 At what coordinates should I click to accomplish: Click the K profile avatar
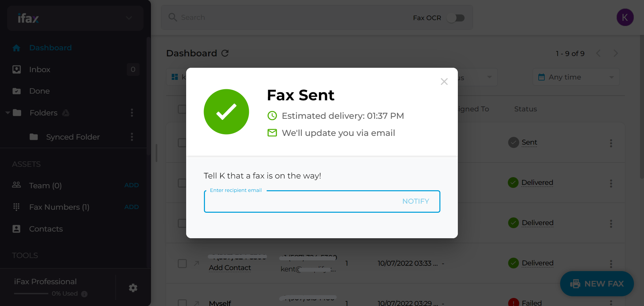point(625,17)
